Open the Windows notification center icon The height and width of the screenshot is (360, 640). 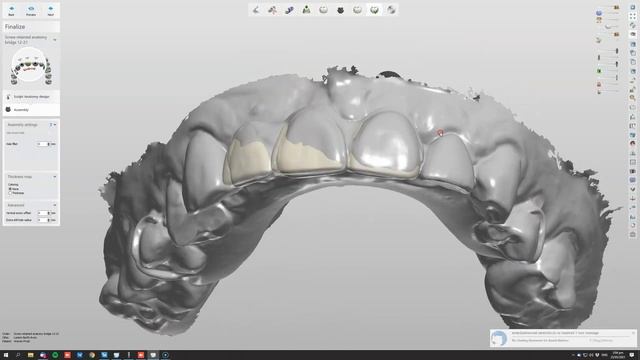[x=632, y=355]
